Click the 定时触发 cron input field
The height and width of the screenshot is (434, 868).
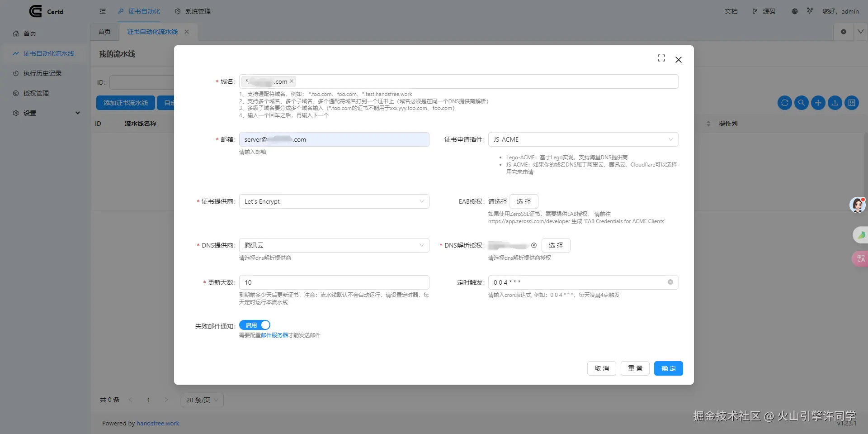tap(583, 282)
